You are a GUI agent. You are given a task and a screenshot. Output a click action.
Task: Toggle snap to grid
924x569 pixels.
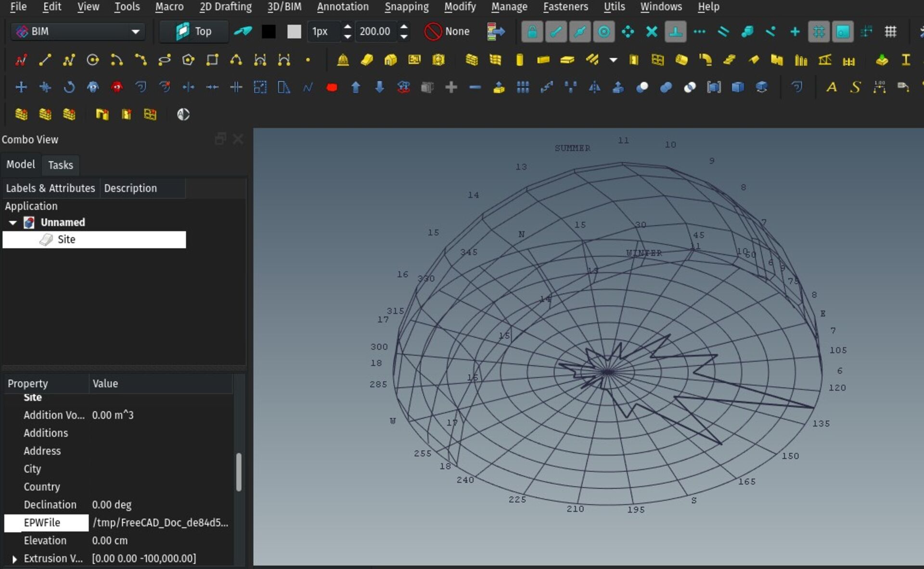(890, 32)
